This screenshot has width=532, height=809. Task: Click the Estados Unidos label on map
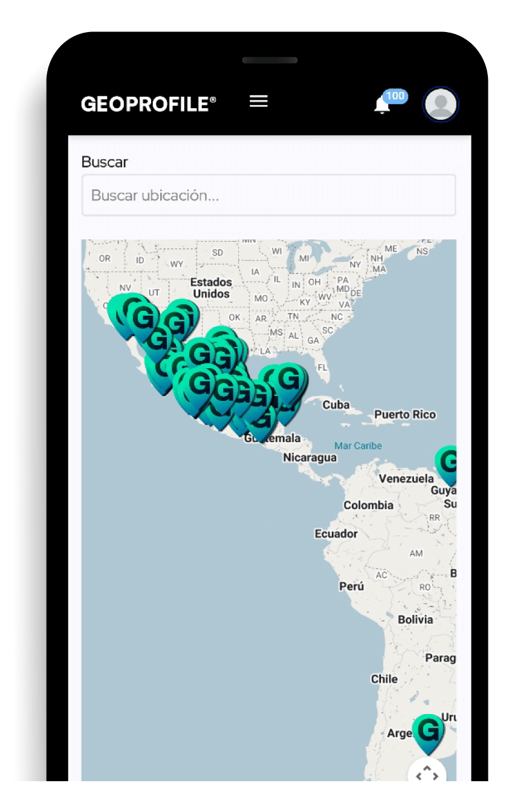tap(211, 288)
